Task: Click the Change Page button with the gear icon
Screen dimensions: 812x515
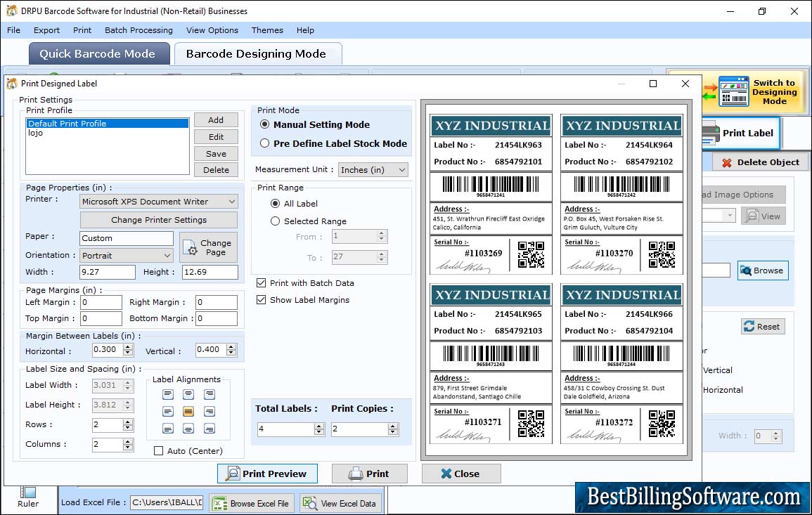Action: 208,247
